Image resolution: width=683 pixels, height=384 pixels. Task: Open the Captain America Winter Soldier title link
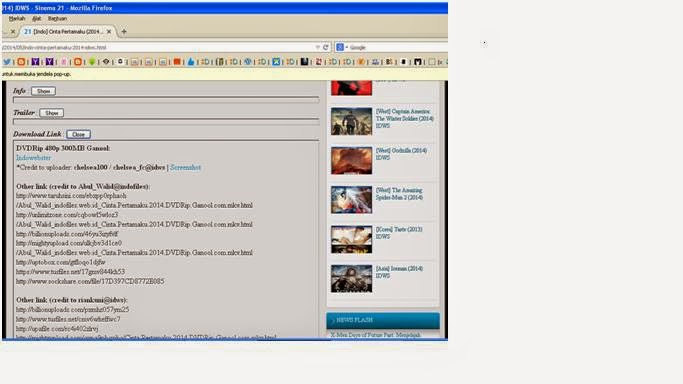405,118
